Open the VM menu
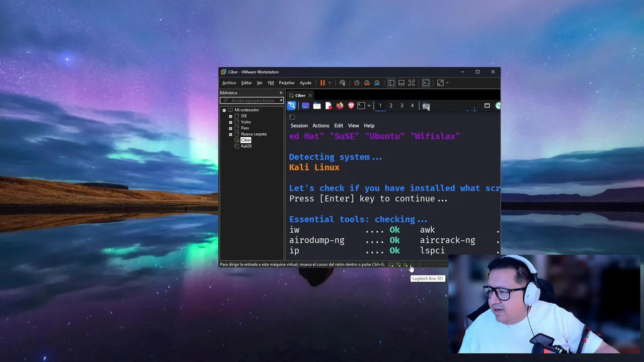 [x=271, y=83]
